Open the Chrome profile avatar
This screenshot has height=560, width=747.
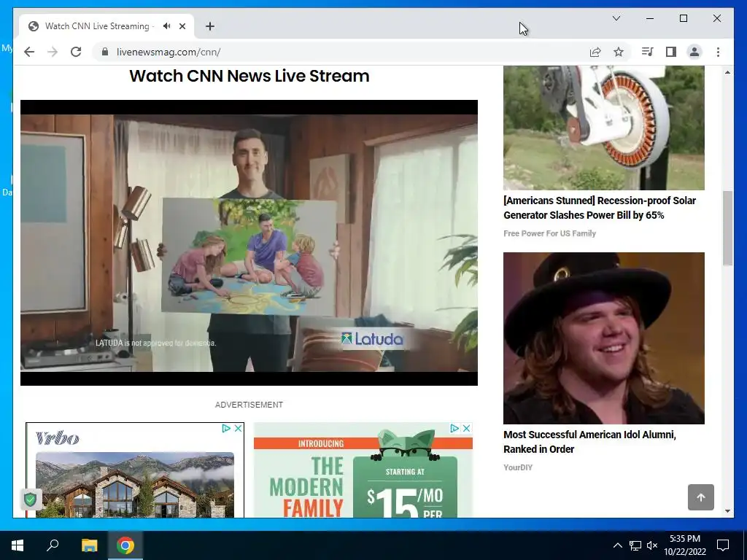coord(694,52)
